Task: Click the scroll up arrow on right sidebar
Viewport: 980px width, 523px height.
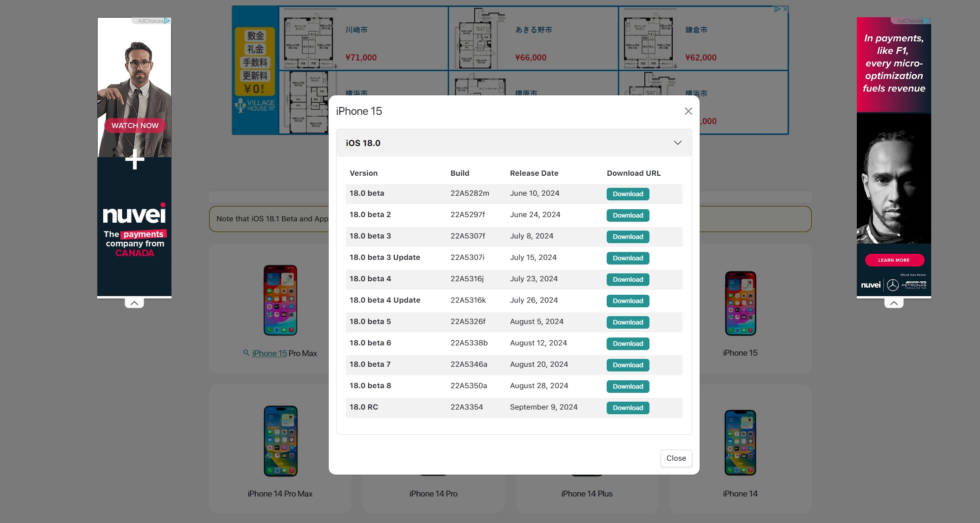Action: (894, 302)
